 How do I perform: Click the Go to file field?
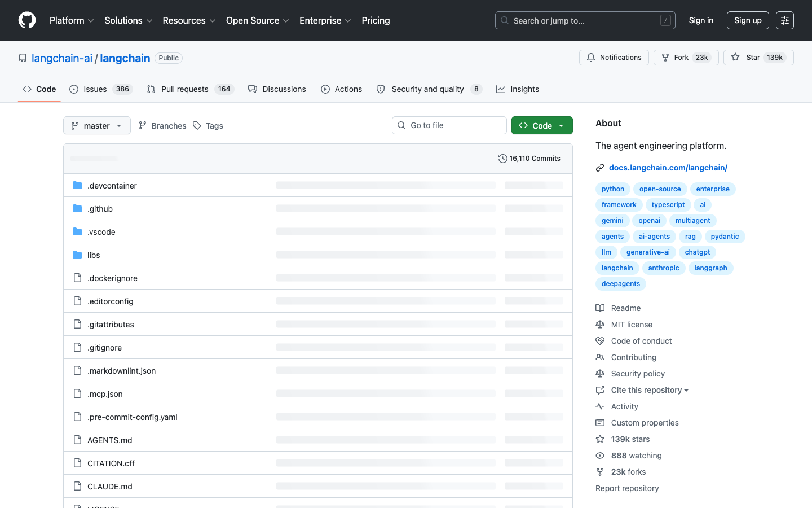click(449, 125)
